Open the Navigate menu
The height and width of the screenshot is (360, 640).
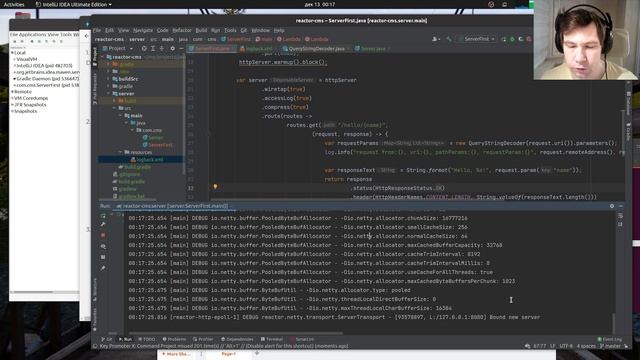(x=142, y=30)
